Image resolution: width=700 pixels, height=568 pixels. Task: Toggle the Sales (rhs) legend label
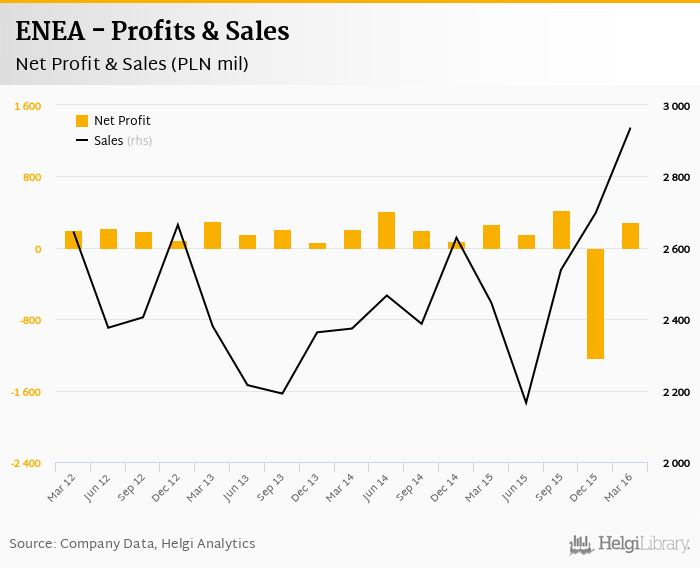tap(123, 141)
